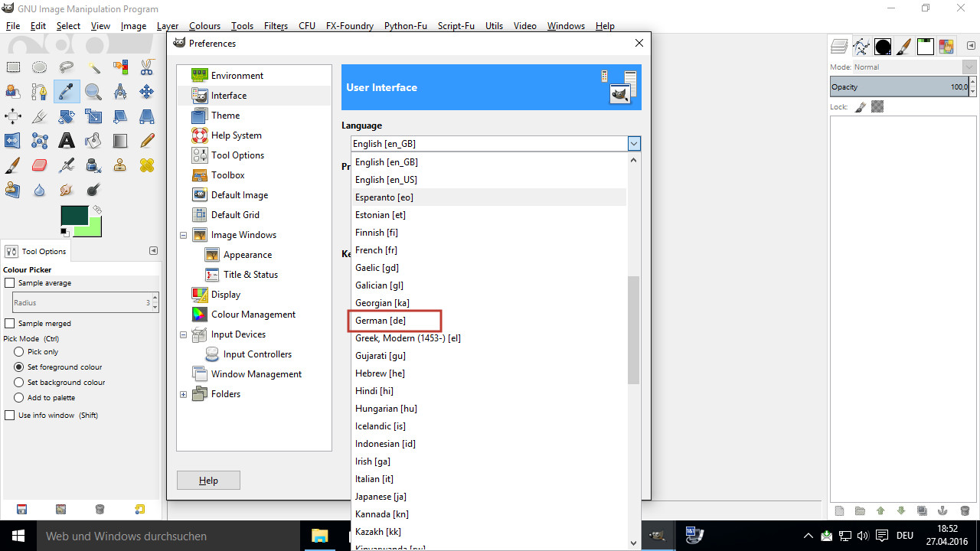Expand the Folders tree node
980x551 pixels.
coord(184,394)
